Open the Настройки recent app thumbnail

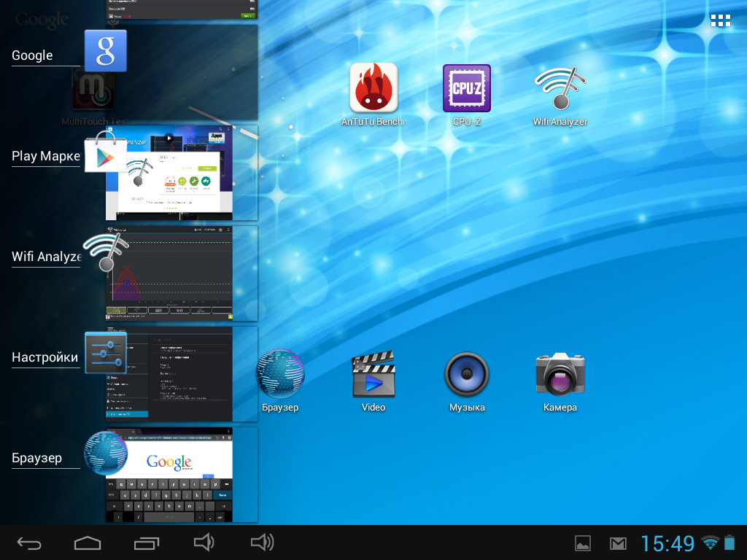coord(181,373)
